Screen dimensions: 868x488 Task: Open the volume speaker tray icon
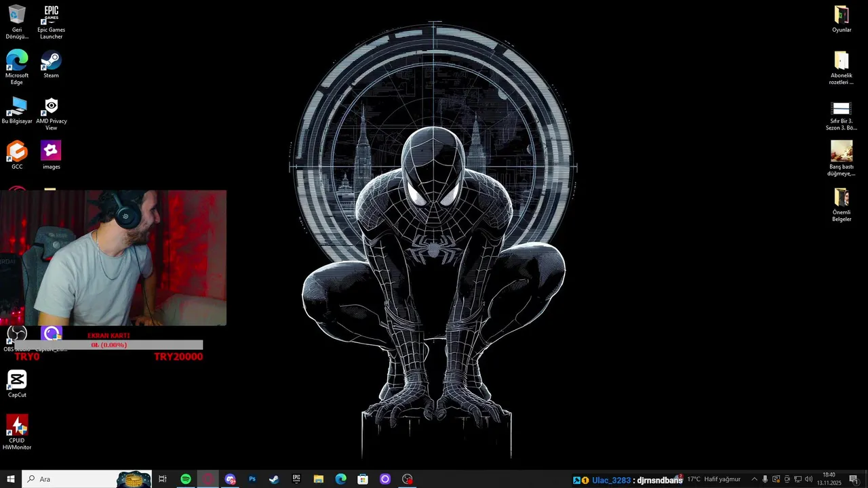(808, 479)
